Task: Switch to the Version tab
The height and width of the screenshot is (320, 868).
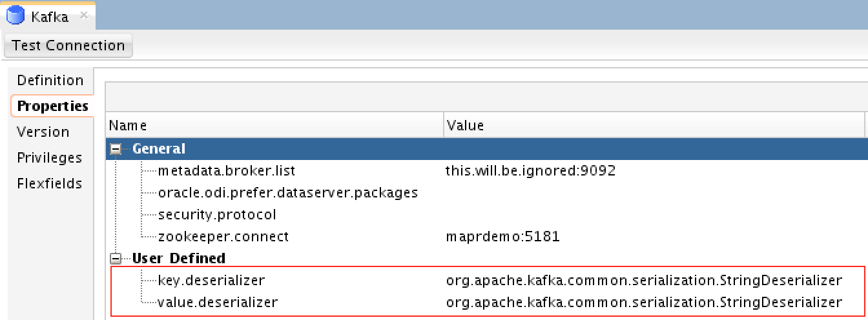Action: [43, 132]
